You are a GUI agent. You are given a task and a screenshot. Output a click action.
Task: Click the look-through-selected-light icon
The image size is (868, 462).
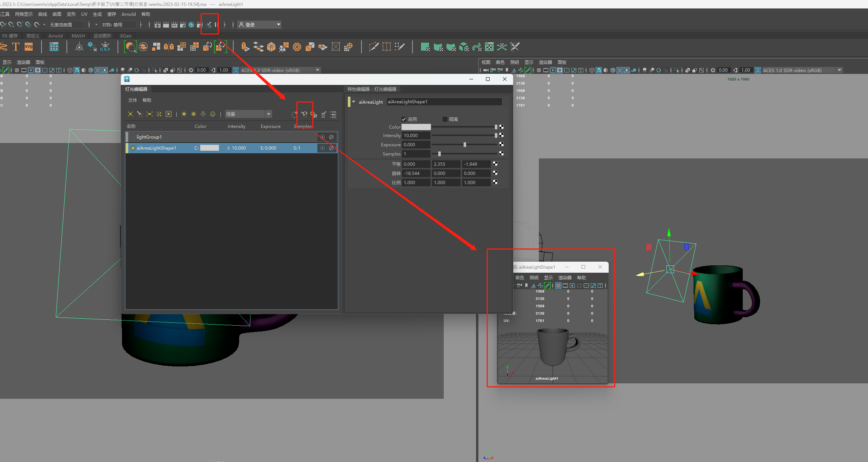pos(304,114)
